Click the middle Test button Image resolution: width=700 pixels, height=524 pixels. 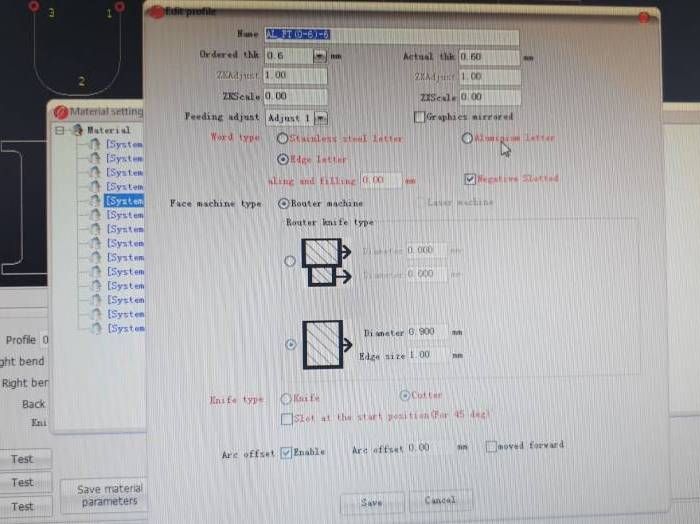[25, 482]
